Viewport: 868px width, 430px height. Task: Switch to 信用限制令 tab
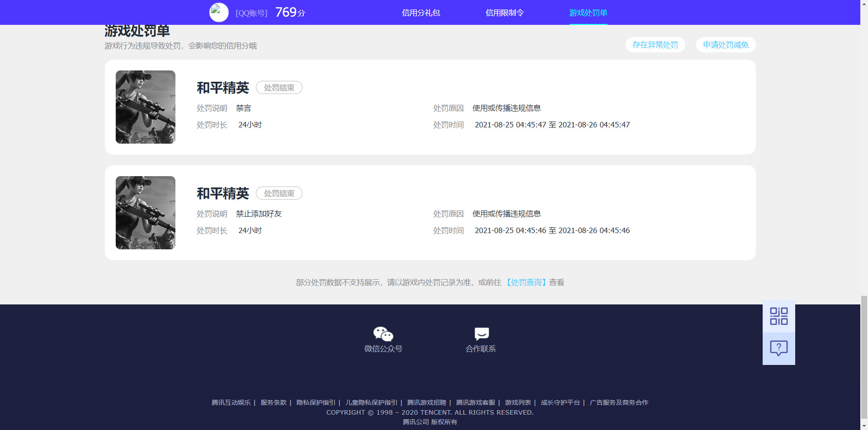[505, 13]
